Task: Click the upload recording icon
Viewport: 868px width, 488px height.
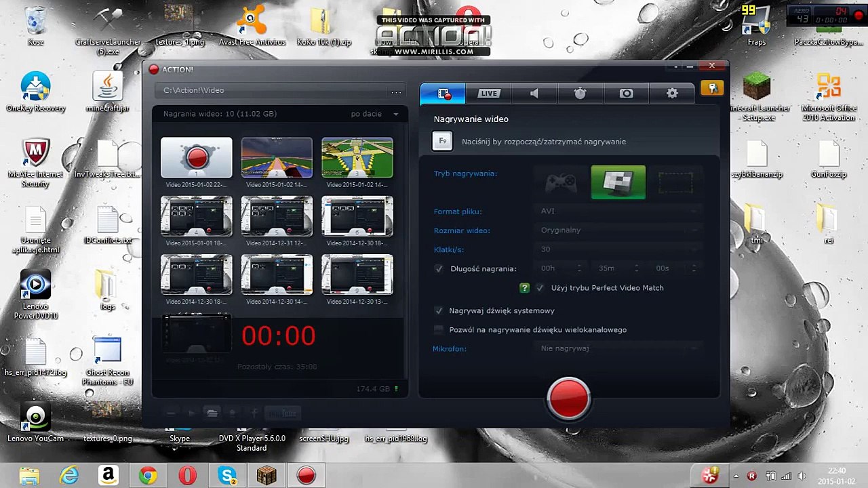Action: pyautogui.click(x=233, y=413)
